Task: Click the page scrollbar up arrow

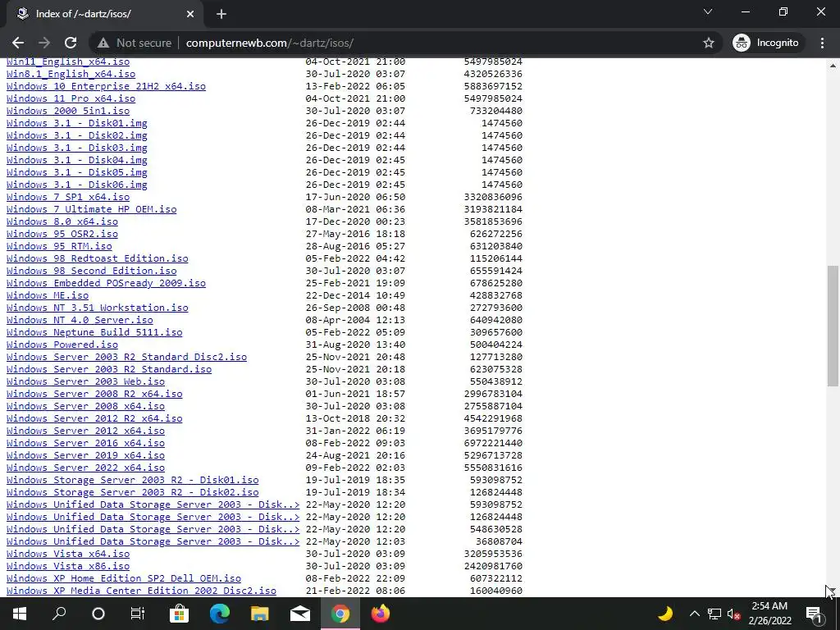Action: coord(833,66)
